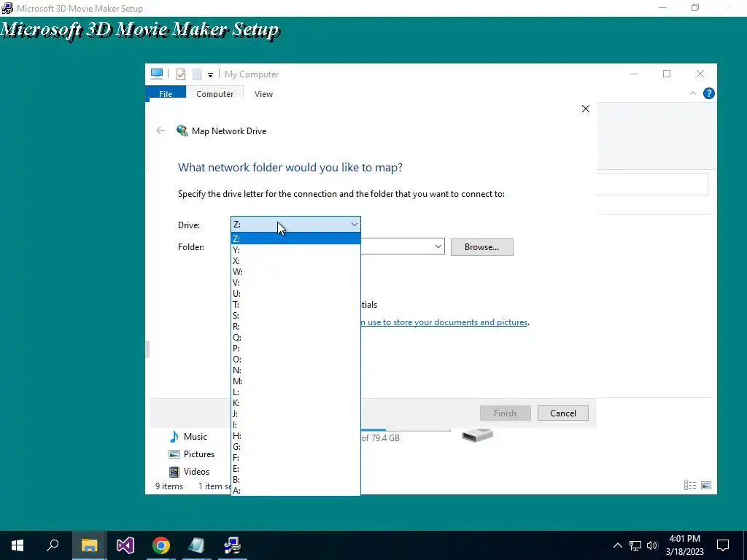Collapse the Explorer ribbon chevron
This screenshot has width=747, height=560.
click(x=693, y=93)
